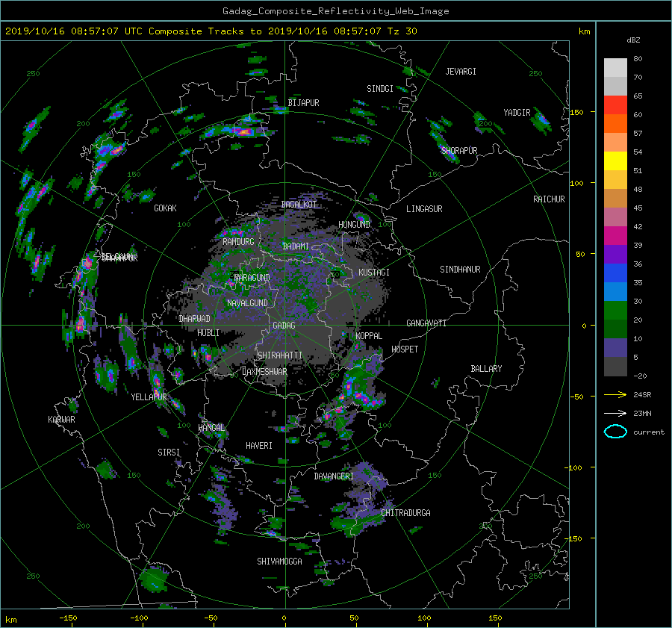Image resolution: width=672 pixels, height=628 pixels.
Task: Click the CHITRADURGA city label
Action: click(405, 513)
